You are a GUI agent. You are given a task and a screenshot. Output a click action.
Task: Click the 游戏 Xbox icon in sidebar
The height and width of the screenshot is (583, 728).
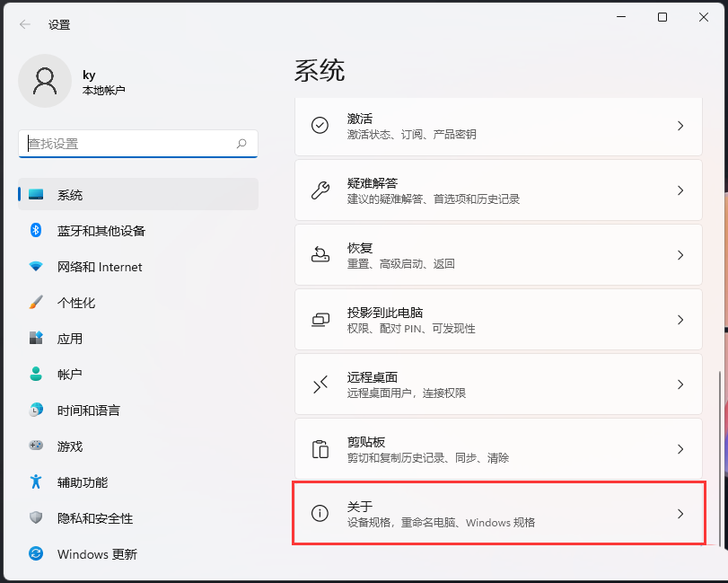(x=34, y=446)
